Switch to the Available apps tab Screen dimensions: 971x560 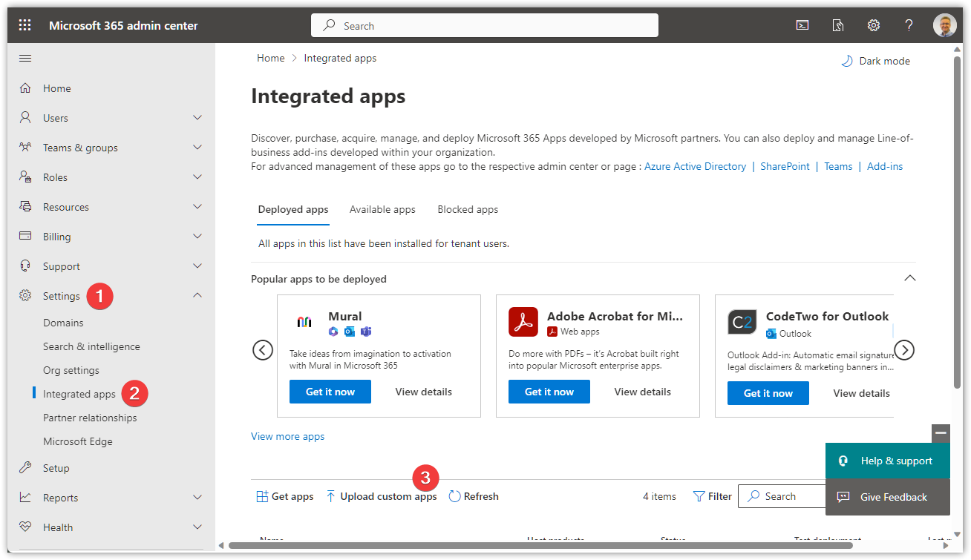tap(382, 209)
